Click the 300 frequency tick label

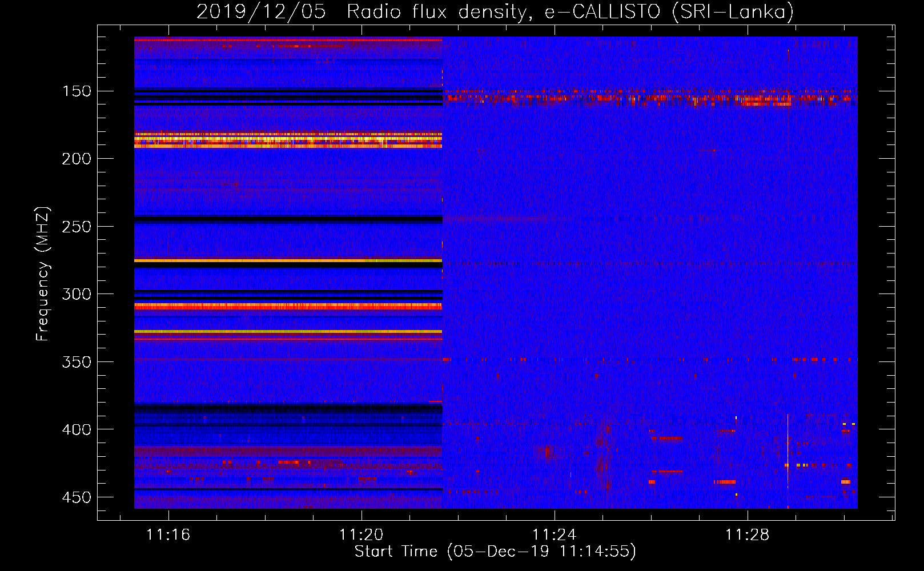coord(77,294)
